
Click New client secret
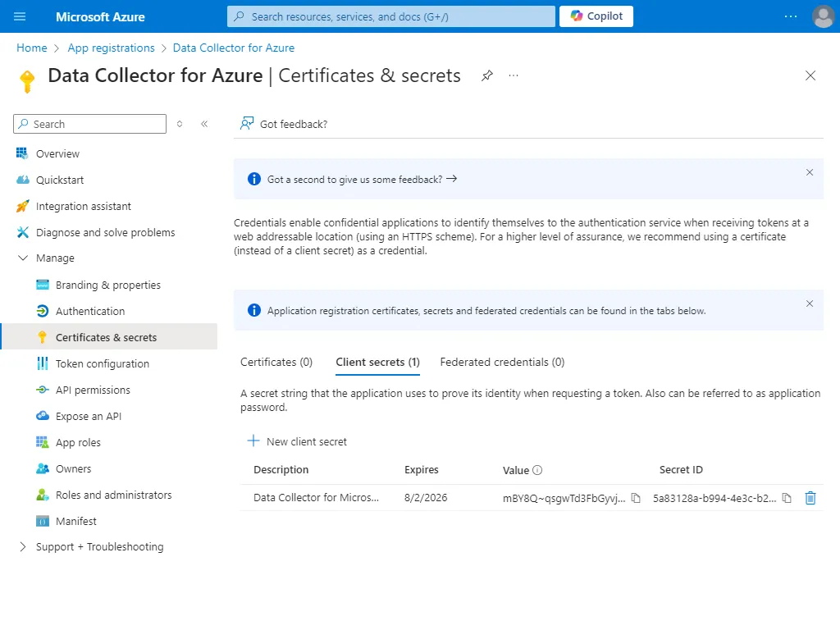(x=297, y=441)
